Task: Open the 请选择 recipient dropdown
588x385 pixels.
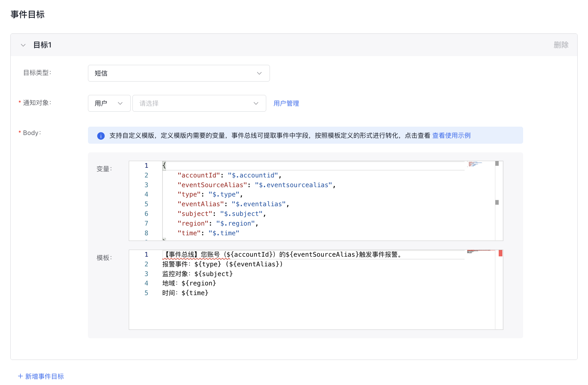Action: (199, 103)
